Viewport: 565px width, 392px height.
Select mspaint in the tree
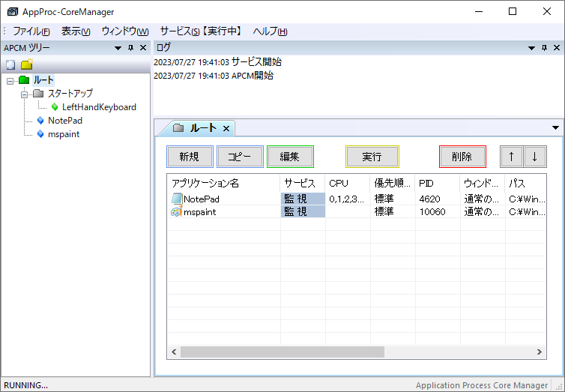[x=64, y=134]
